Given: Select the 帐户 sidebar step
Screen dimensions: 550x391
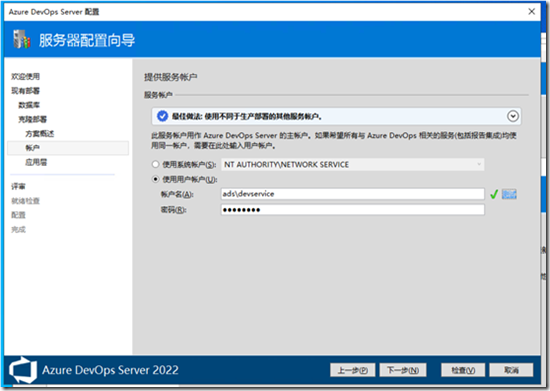Looking at the screenshot, I should 68,148.
